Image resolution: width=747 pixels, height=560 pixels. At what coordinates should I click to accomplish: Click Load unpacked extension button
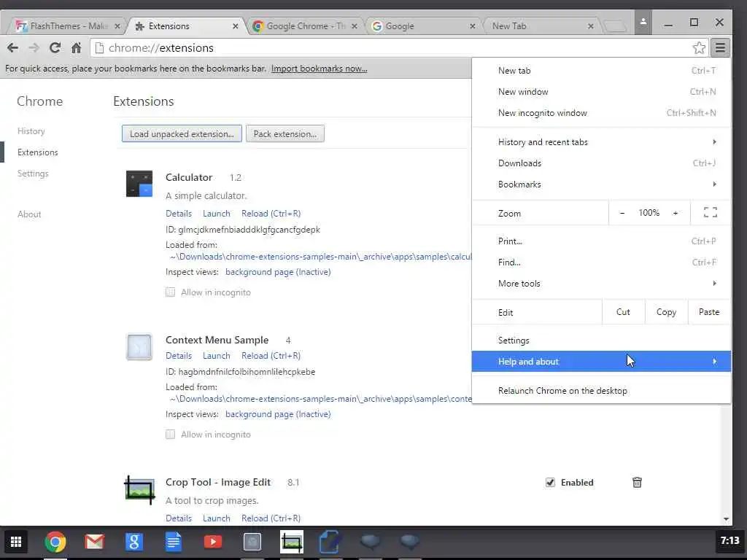(182, 134)
